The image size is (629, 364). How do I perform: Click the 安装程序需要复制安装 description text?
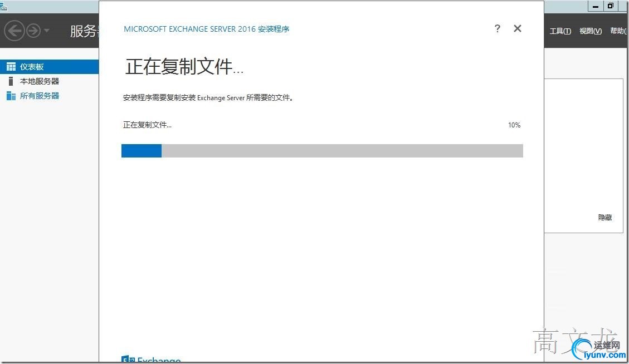[x=208, y=98]
